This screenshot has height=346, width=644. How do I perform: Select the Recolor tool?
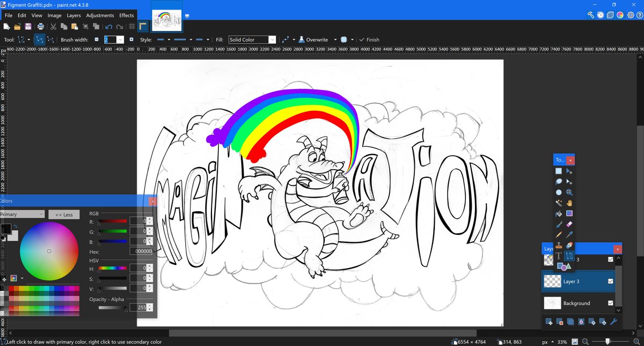click(x=569, y=245)
